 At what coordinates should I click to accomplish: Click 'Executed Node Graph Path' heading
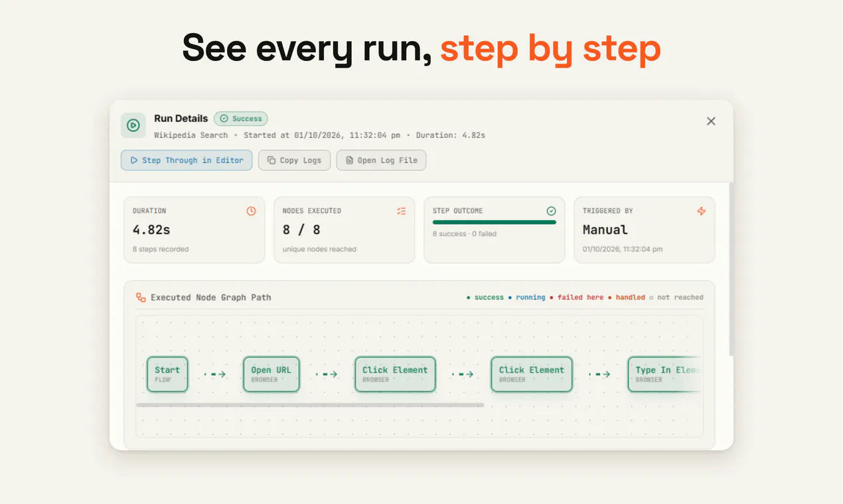pos(210,298)
